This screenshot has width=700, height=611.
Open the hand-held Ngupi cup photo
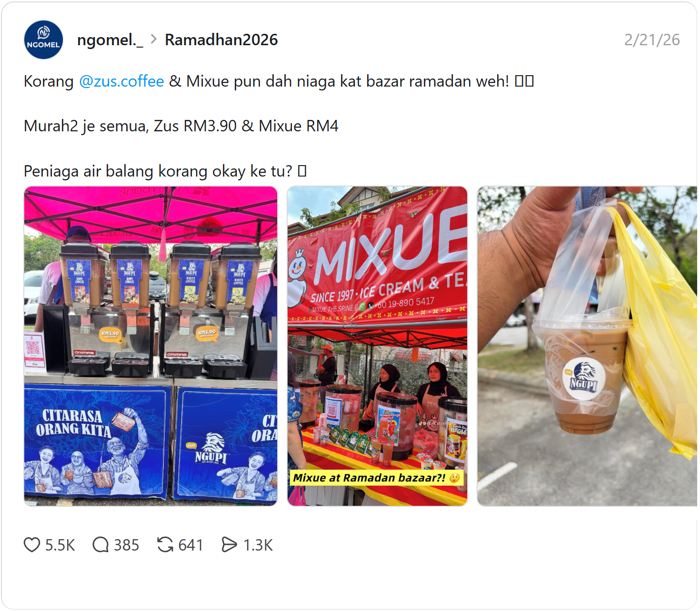click(x=587, y=346)
